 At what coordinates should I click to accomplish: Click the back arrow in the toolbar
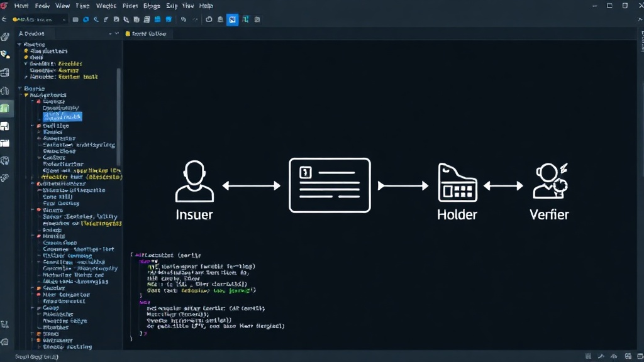coord(4,19)
